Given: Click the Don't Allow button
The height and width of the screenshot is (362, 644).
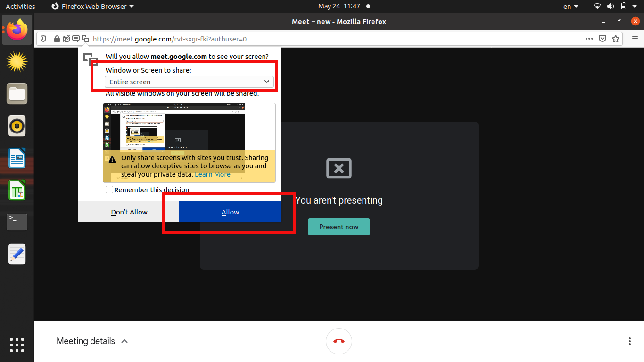Looking at the screenshot, I should point(129,212).
